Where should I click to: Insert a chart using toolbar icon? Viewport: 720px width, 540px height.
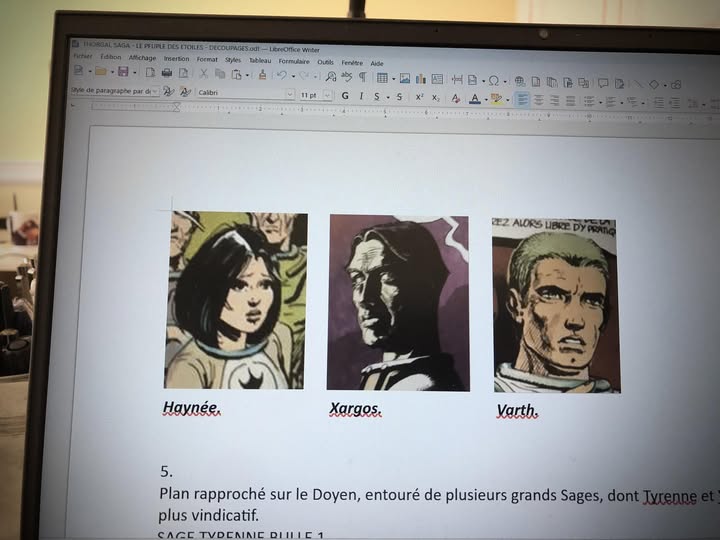point(421,78)
